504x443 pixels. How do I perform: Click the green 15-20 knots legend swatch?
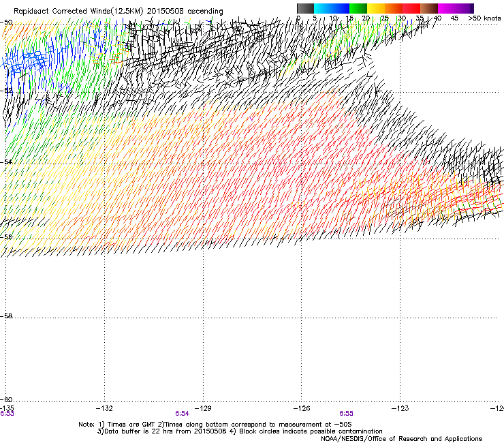click(x=358, y=8)
